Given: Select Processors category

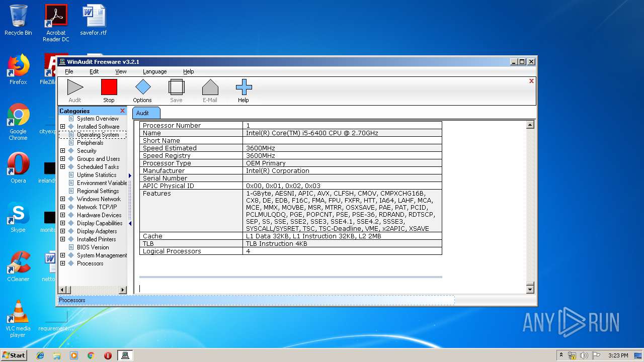Looking at the screenshot, I should (x=90, y=263).
